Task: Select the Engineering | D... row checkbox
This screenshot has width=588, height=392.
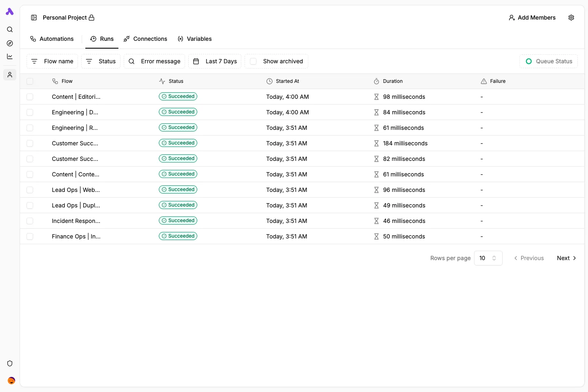Action: click(30, 112)
